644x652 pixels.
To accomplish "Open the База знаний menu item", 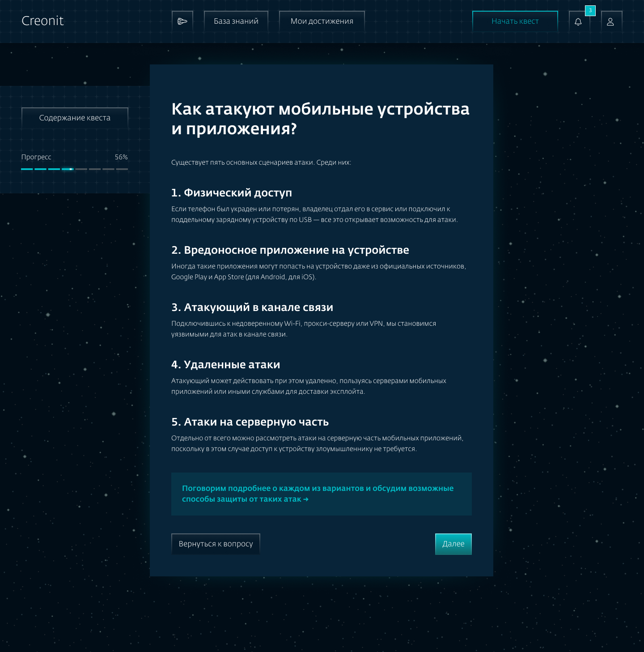I will pyautogui.click(x=236, y=21).
